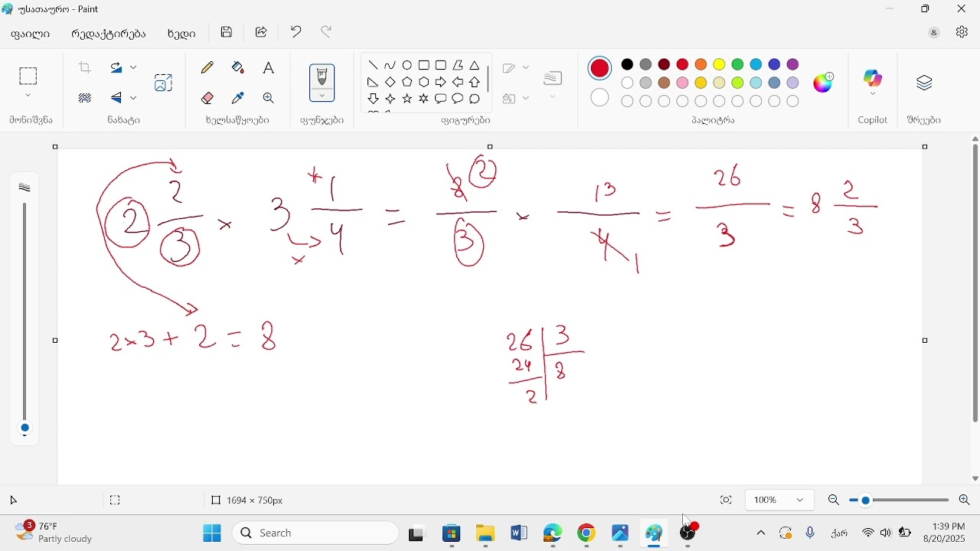This screenshot has height=551, width=980.
Task: Click the taskbar Search box
Action: [315, 534]
